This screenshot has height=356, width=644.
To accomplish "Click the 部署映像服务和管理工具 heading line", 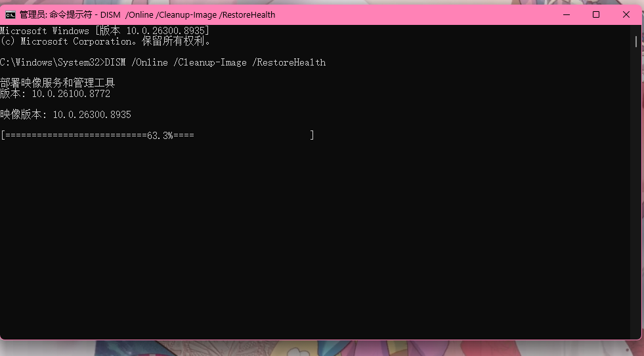I will (x=58, y=83).
